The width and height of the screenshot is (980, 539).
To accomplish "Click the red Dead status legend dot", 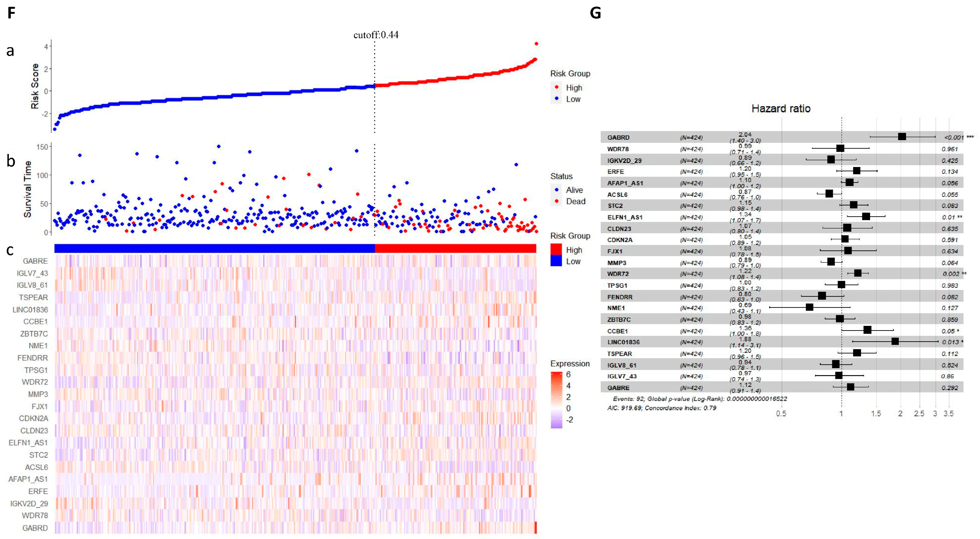I will [557, 201].
